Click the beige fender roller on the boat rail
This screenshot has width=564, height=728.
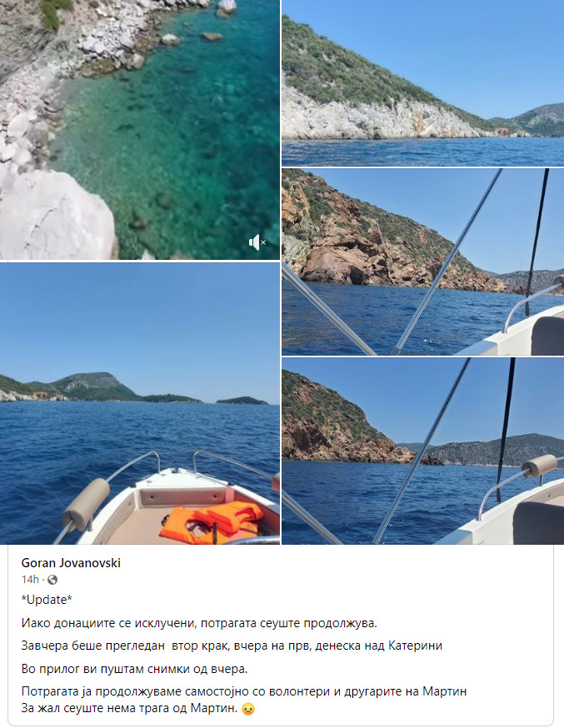(87, 504)
